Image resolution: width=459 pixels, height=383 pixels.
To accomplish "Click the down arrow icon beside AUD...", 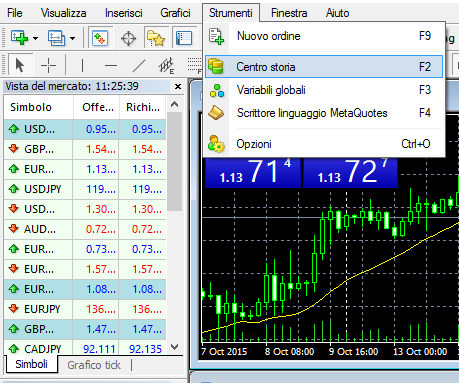I will point(14,228).
